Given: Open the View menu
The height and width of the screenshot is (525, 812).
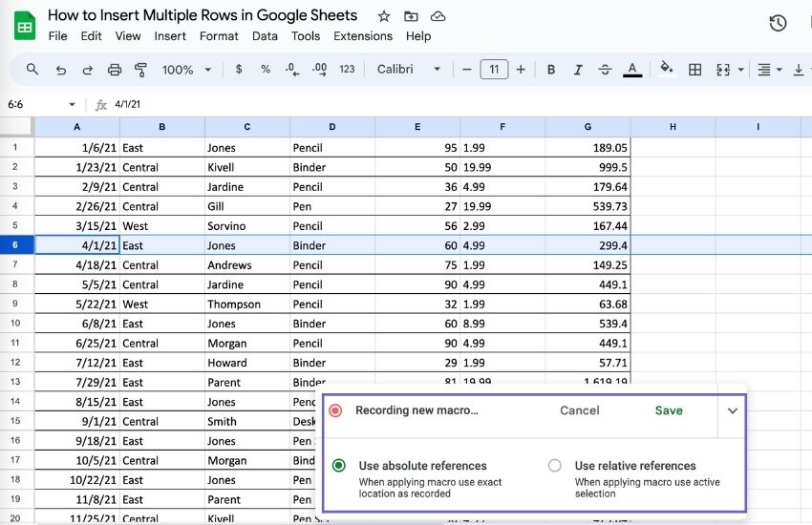Looking at the screenshot, I should pos(128,36).
